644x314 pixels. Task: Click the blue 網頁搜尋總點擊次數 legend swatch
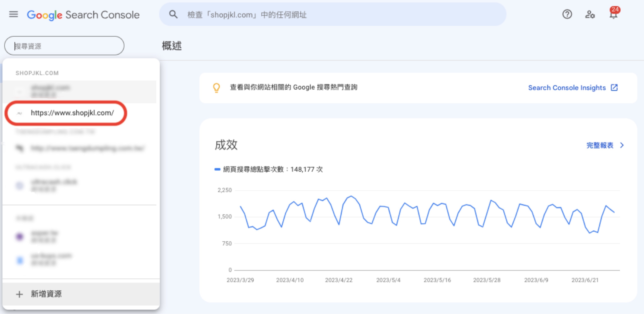point(217,169)
